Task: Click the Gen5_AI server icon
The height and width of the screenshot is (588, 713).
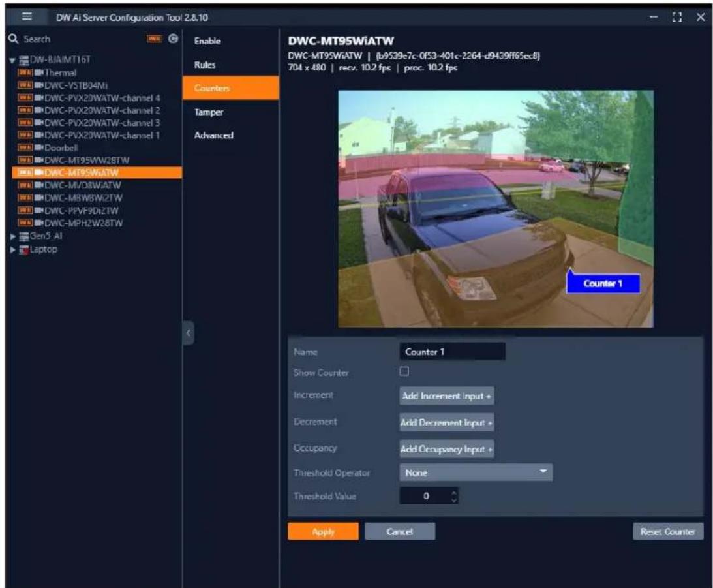Action: [23, 236]
